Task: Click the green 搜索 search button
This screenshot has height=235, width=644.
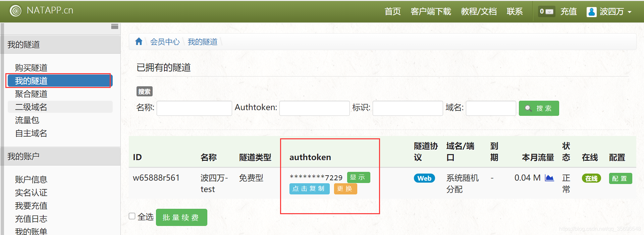Action: click(539, 108)
